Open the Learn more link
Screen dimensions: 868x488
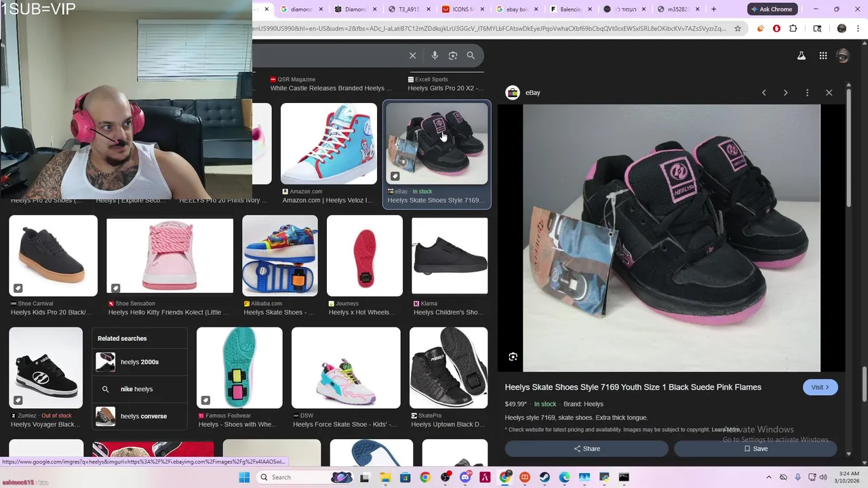click(726, 430)
